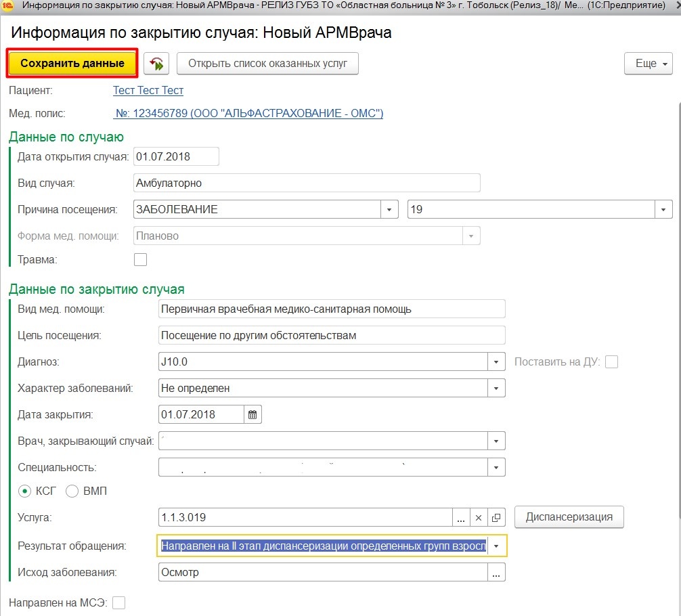Viewport: 681px width, 616px height.
Task: Open patient link Тест Тест Тест
Action: pos(148,90)
